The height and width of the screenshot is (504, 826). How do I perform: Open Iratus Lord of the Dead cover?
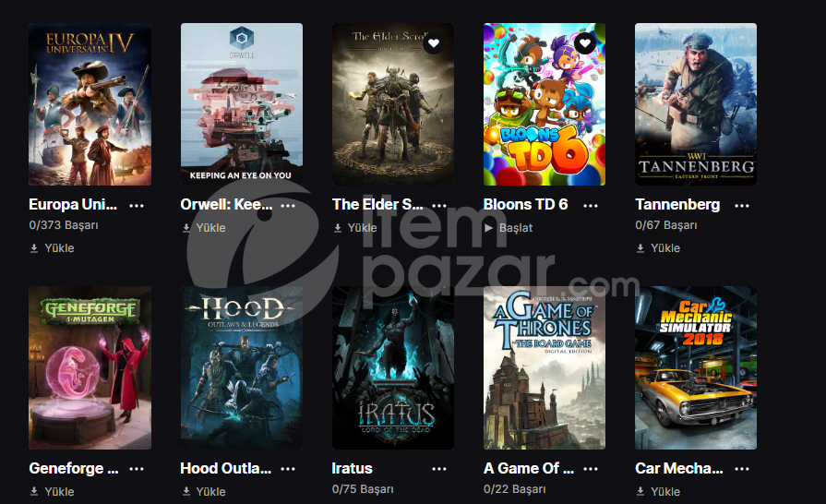[x=393, y=367]
